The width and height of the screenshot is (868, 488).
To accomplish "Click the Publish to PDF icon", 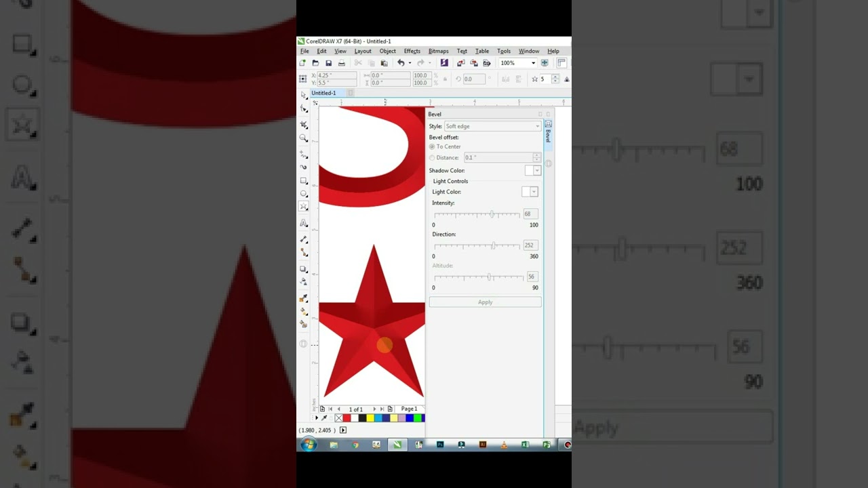I will pos(486,63).
